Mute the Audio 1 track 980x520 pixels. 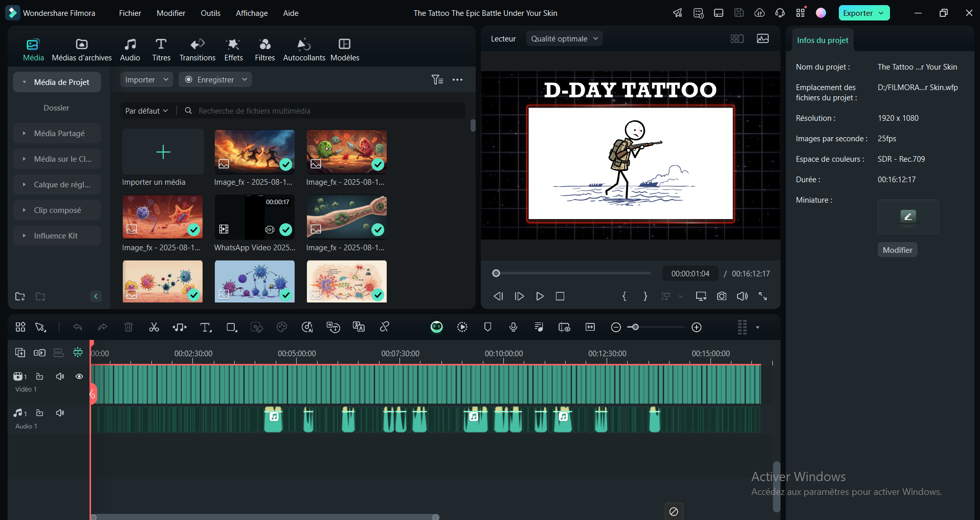point(60,413)
